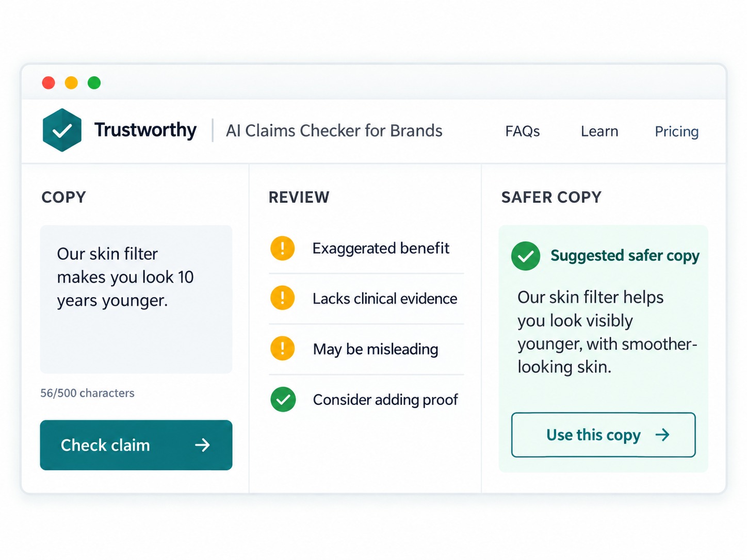747x560 pixels.
Task: Click the Lacks clinical evidence warning icon
Action: click(282, 298)
